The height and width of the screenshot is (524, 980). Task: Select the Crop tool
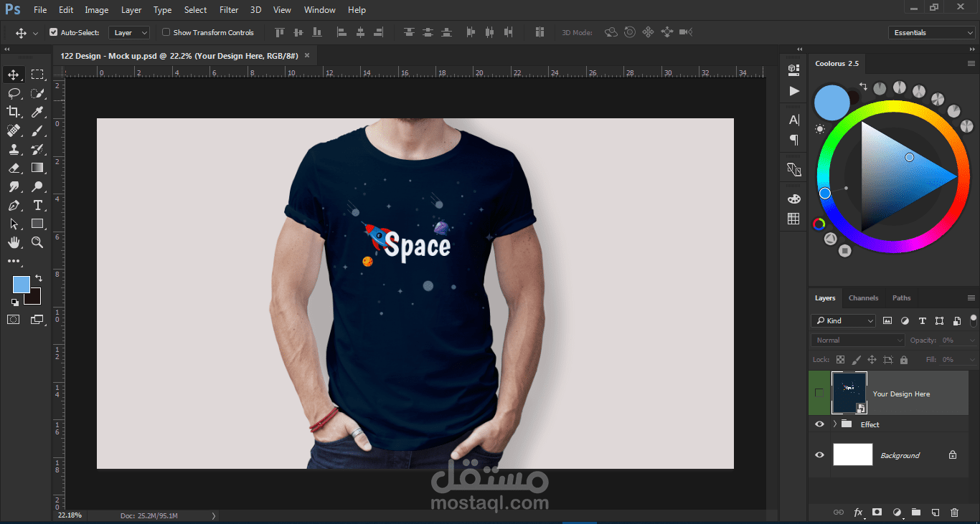tap(14, 111)
